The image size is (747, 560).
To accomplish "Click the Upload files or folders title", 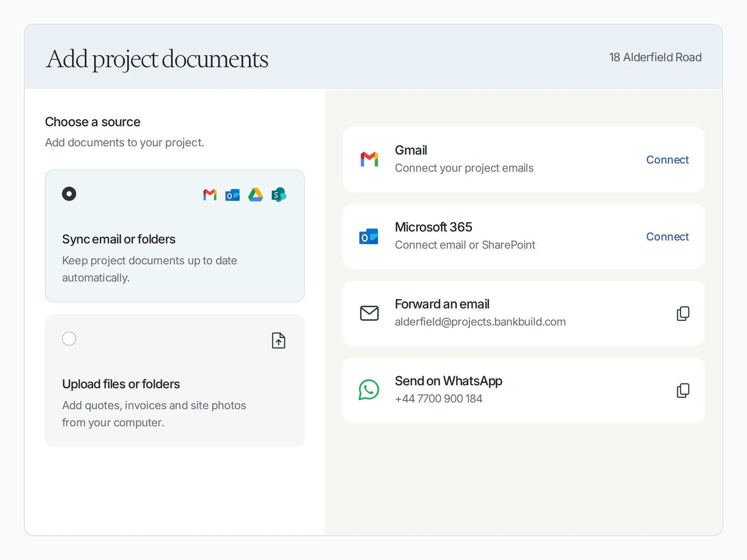I will click(x=121, y=384).
